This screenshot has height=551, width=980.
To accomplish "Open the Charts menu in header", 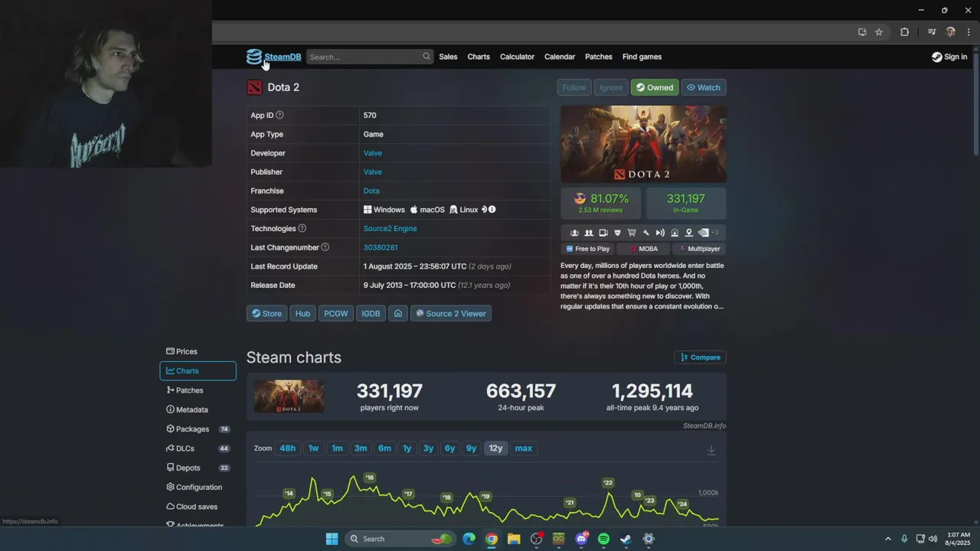I will pos(479,57).
